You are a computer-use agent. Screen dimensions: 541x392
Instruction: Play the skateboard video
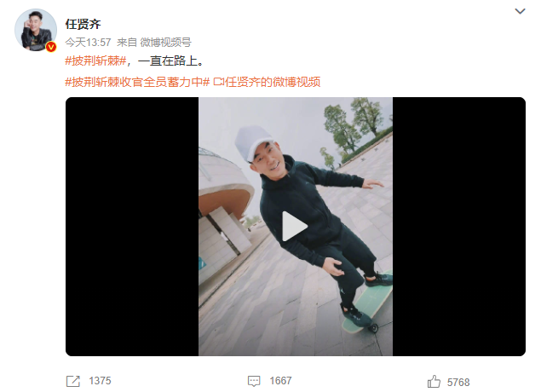(x=295, y=227)
